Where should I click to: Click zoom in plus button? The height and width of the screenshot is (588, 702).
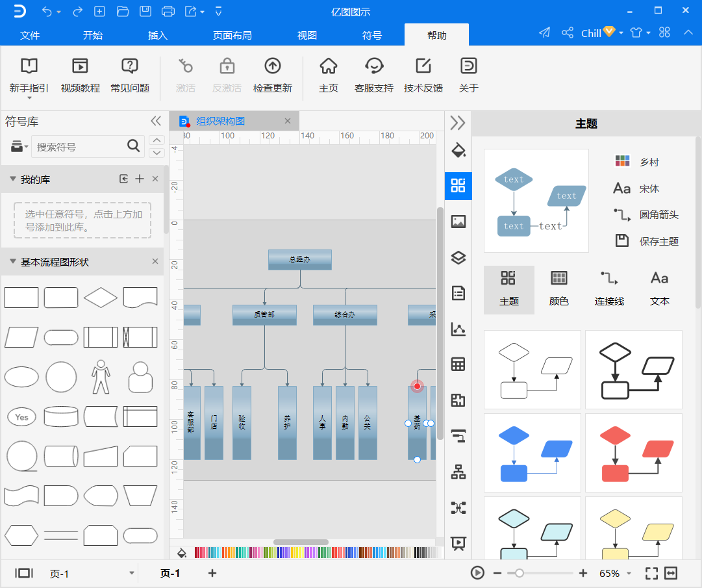pyautogui.click(x=583, y=573)
